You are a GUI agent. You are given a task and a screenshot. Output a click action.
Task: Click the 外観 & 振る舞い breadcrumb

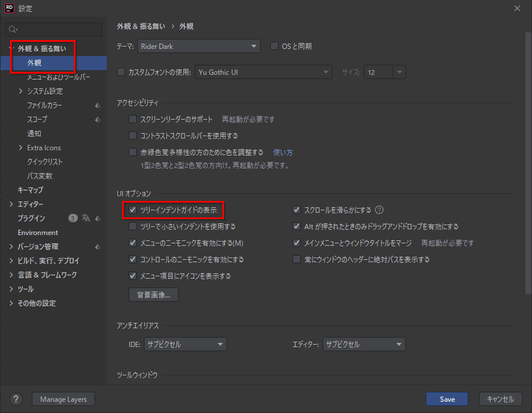(140, 26)
